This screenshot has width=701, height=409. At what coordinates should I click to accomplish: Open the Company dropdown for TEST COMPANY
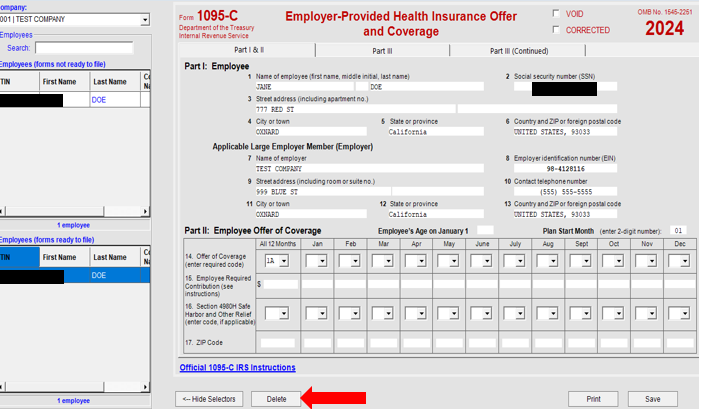coord(144,20)
